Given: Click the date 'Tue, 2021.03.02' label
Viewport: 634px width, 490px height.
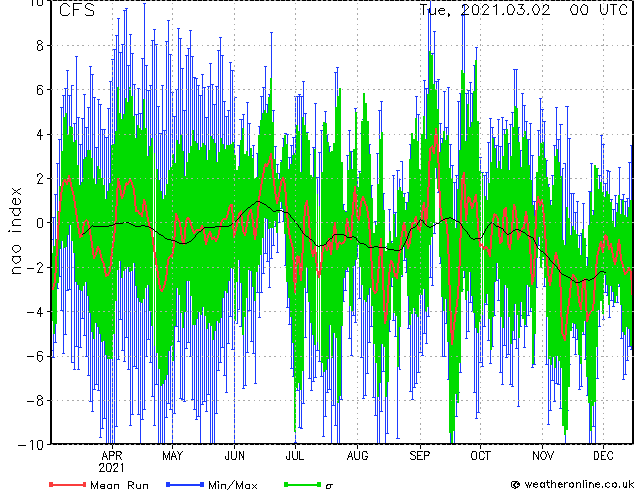Looking at the screenshot, I should (x=485, y=10).
